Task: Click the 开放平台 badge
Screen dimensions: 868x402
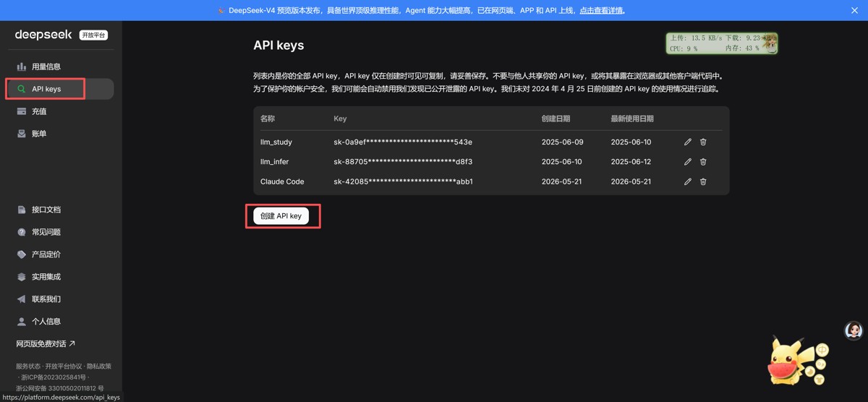Action: pos(93,35)
